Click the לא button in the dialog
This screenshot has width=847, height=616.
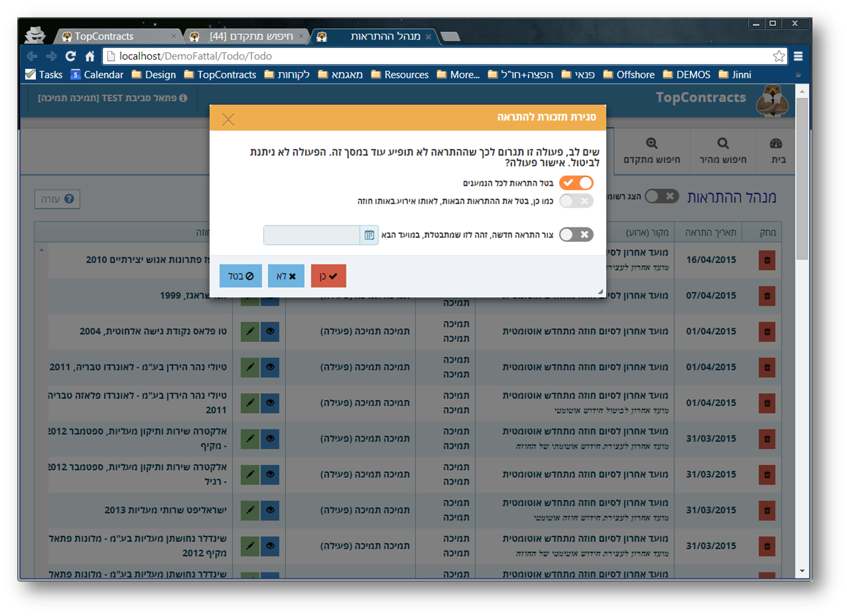286,276
